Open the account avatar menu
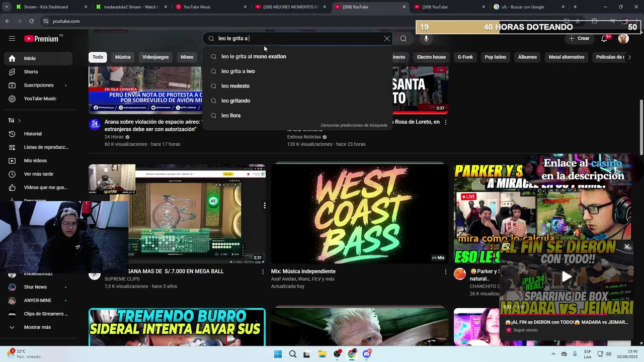 pyautogui.click(x=623, y=39)
